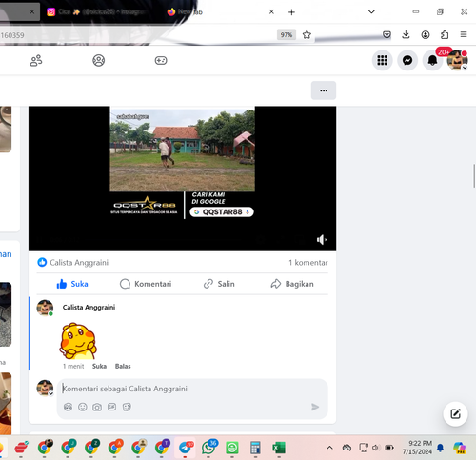Viewport: 476px width, 460px height.
Task: Open Telegram from the taskbar
Action: (186, 448)
